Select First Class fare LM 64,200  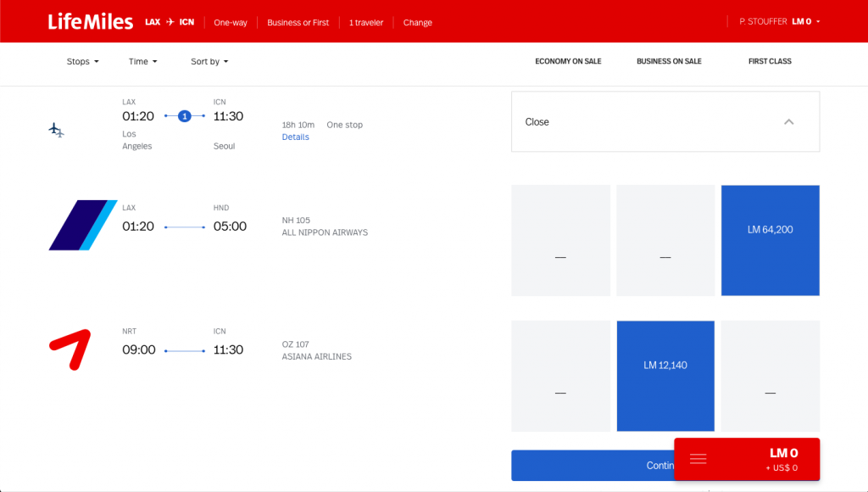(770, 240)
